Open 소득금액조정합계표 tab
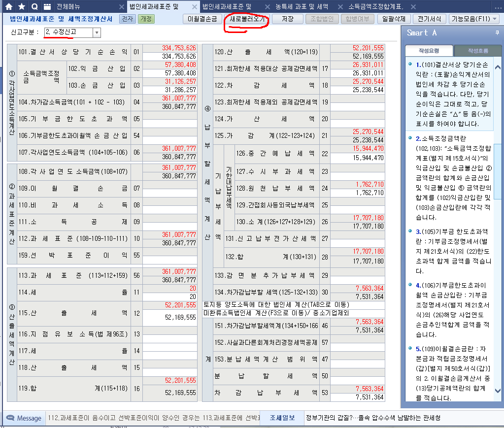The height and width of the screenshot is (428, 504). pyautogui.click(x=376, y=7)
